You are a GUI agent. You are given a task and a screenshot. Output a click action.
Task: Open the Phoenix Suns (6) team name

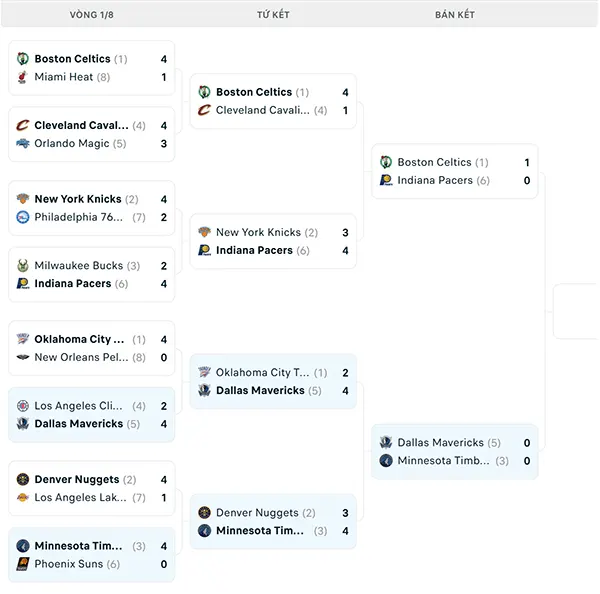77,564
